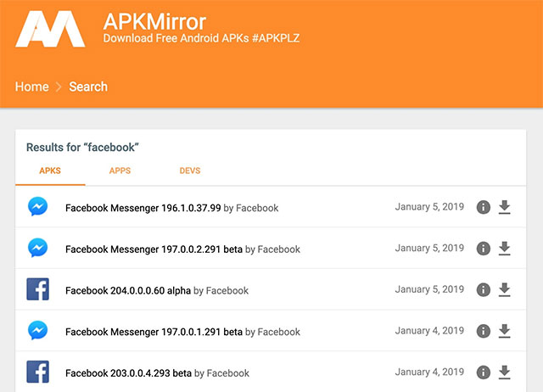View info for Facebook Messenger 197.0.0.1.291 beta
The height and width of the screenshot is (392, 543).
[483, 331]
